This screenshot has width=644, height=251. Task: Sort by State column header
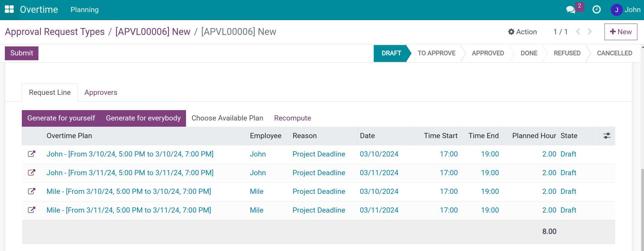click(578, 136)
